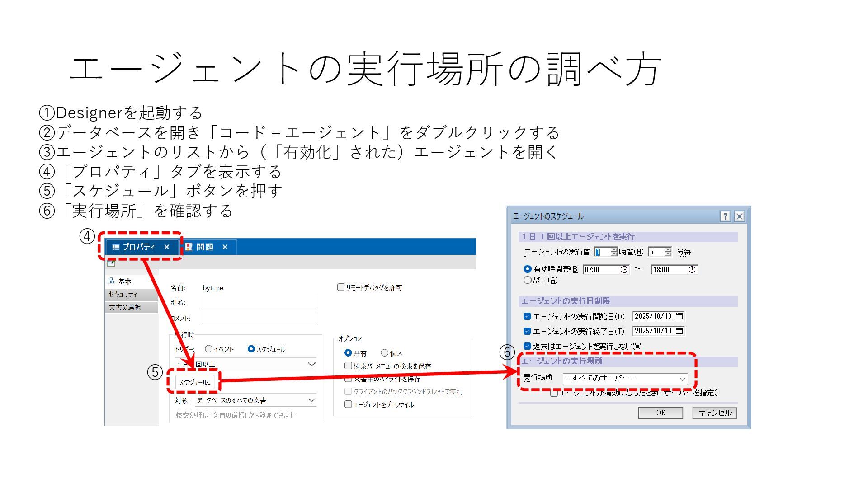The width and height of the screenshot is (868, 488).
Task: Expand the 1日1回以上 frequency dropdown
Action: coord(311,364)
